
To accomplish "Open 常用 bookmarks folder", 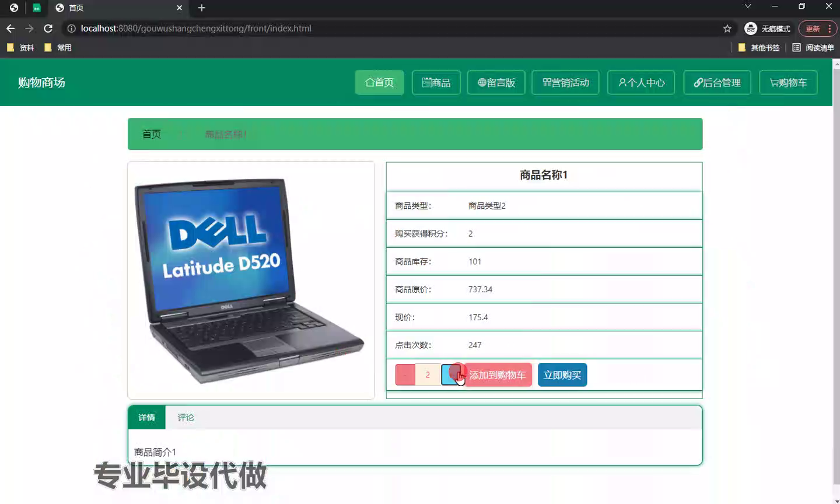I will [58, 48].
